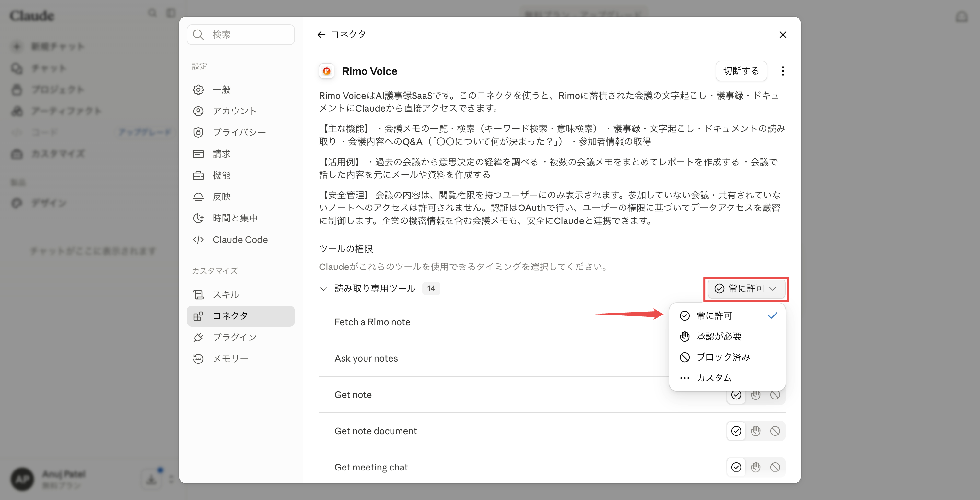The width and height of the screenshot is (980, 500).
Task: Open アカウント settings
Action: point(240,111)
